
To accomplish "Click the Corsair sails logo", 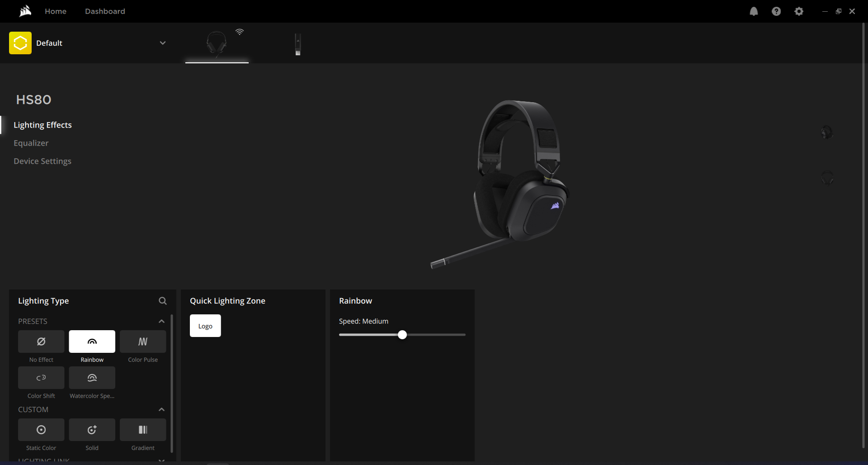I will coord(25,11).
